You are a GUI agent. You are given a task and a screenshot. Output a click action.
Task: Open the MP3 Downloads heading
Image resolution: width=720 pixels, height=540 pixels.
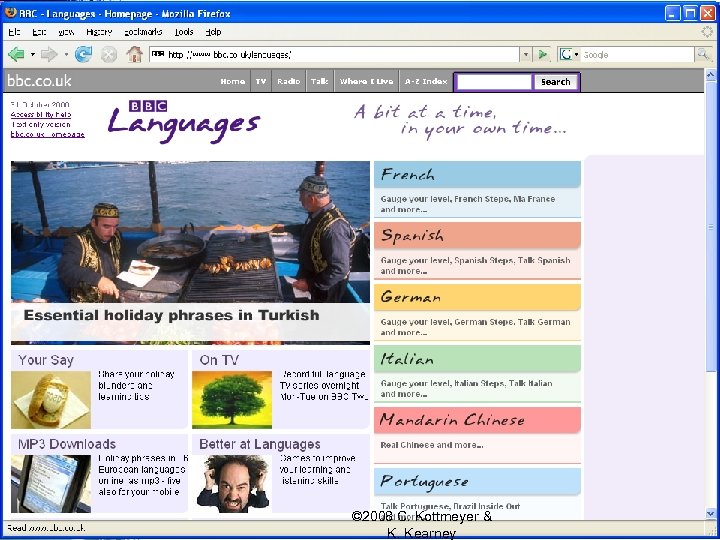click(67, 444)
